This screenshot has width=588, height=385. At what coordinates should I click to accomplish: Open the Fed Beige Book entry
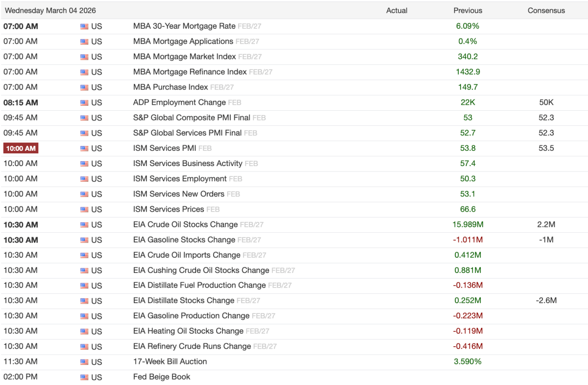coord(162,377)
